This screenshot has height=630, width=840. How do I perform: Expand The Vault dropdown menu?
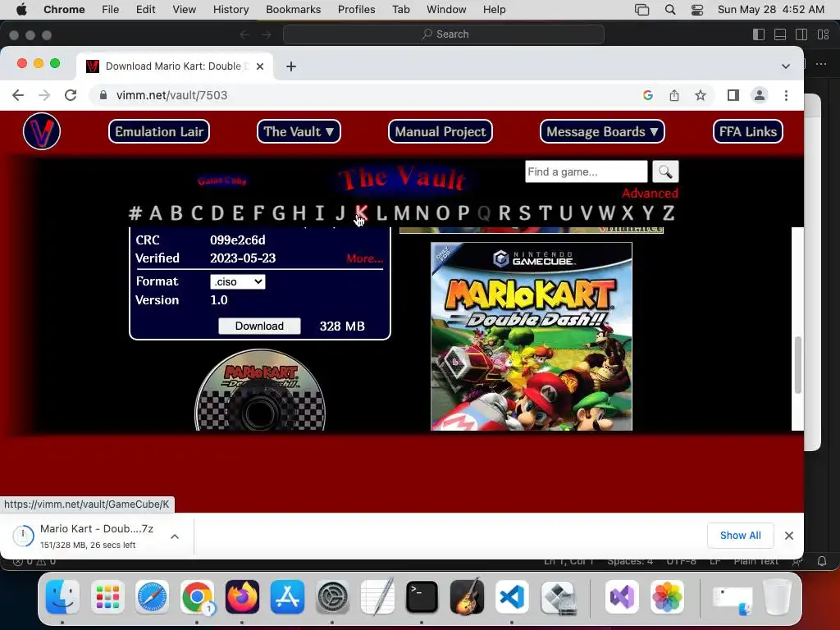click(299, 132)
